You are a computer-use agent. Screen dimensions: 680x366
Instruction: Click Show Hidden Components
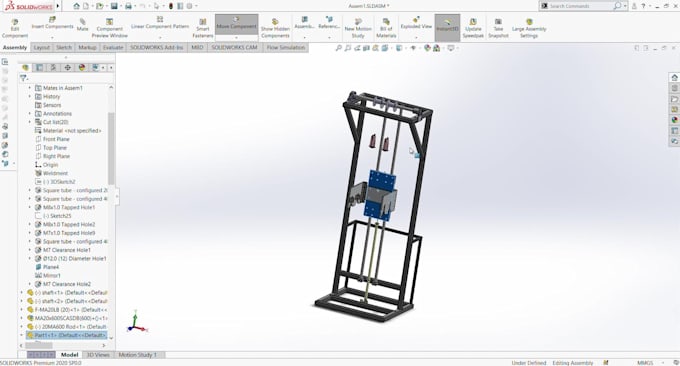[x=275, y=28]
